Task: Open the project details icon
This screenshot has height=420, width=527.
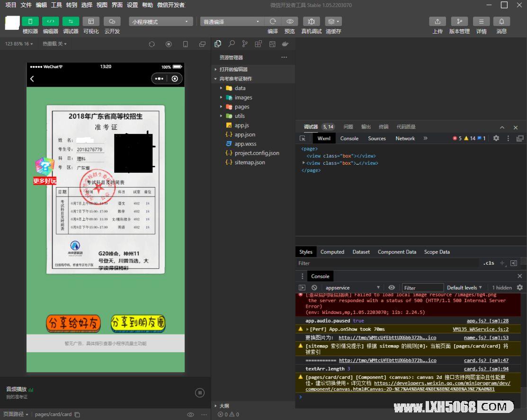Action: tap(481, 21)
